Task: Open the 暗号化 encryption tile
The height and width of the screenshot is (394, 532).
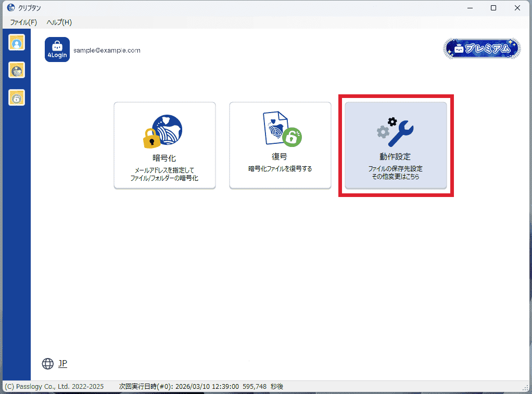Action: [164, 145]
